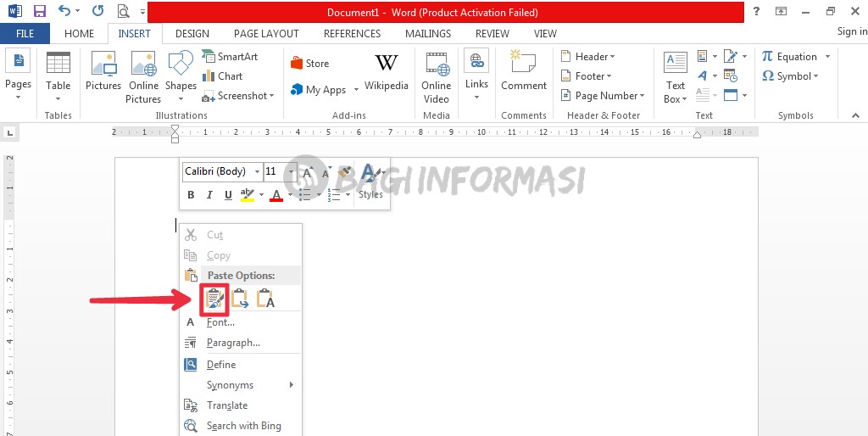Screen dimensions: 868x436
Task: Choose the Merge Formatting paste option
Action: point(240,299)
